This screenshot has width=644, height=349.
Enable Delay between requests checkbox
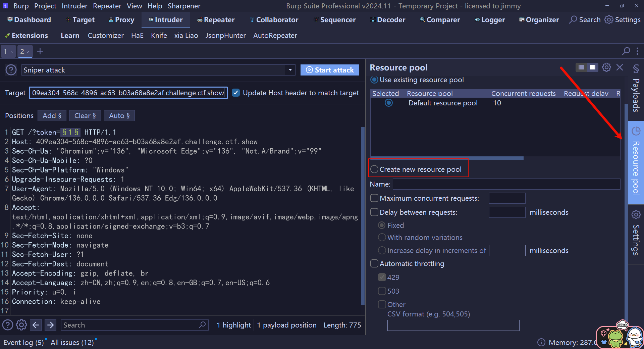point(374,212)
